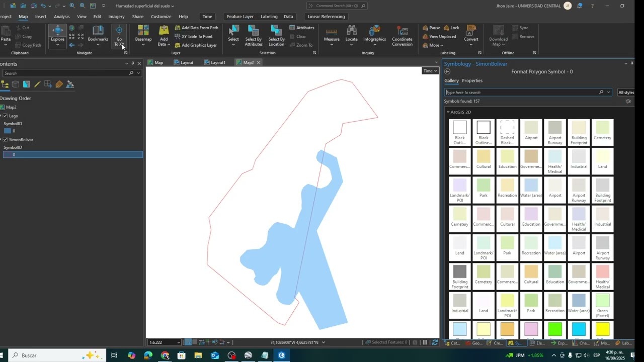The image size is (644, 362).
Task: Lock the labels
Action: pos(451,28)
